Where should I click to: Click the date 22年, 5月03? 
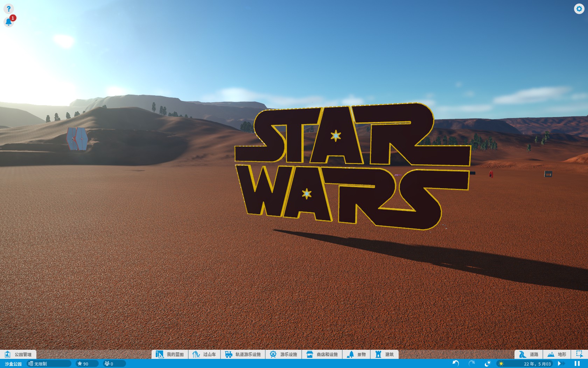(537, 364)
